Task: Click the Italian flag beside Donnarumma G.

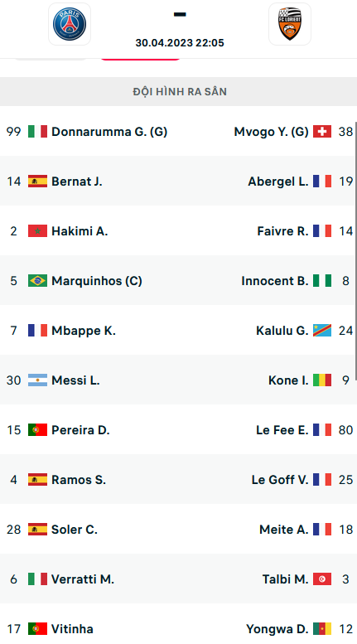Action: coord(37,132)
